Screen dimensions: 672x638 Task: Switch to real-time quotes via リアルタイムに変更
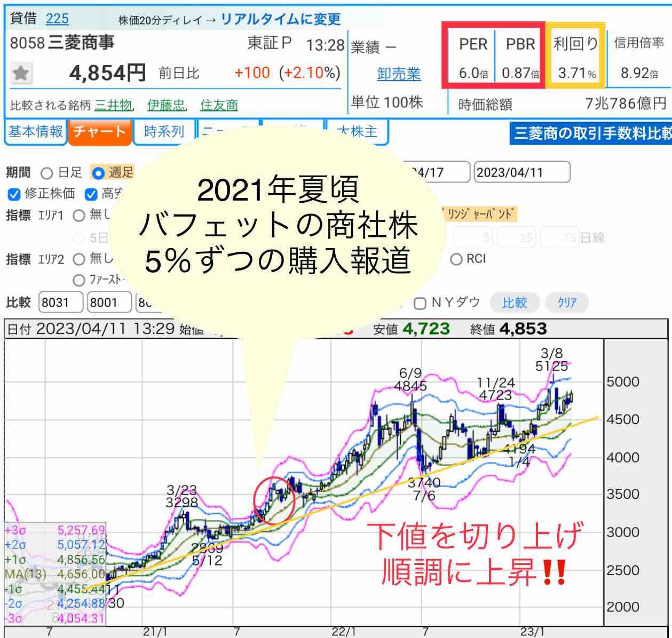281,20
